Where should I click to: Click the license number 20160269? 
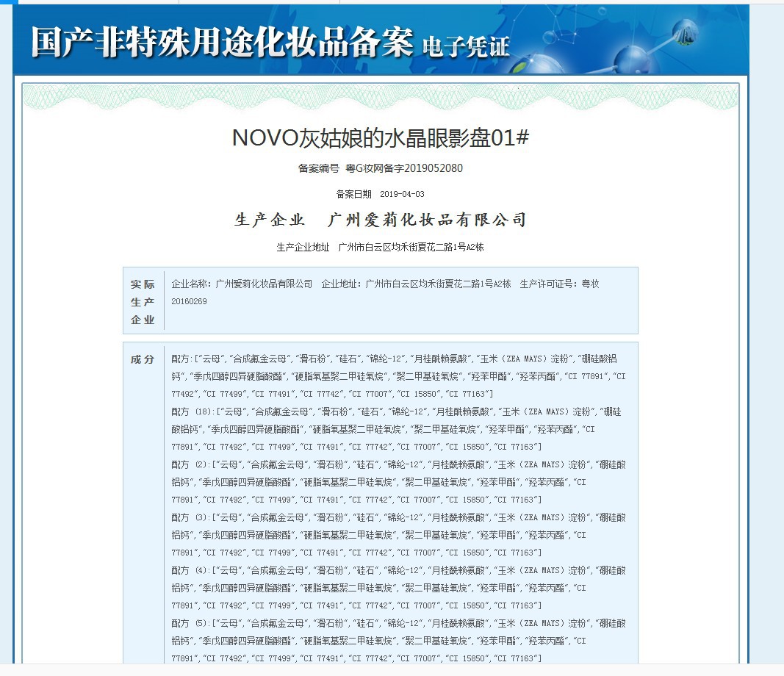coord(189,301)
